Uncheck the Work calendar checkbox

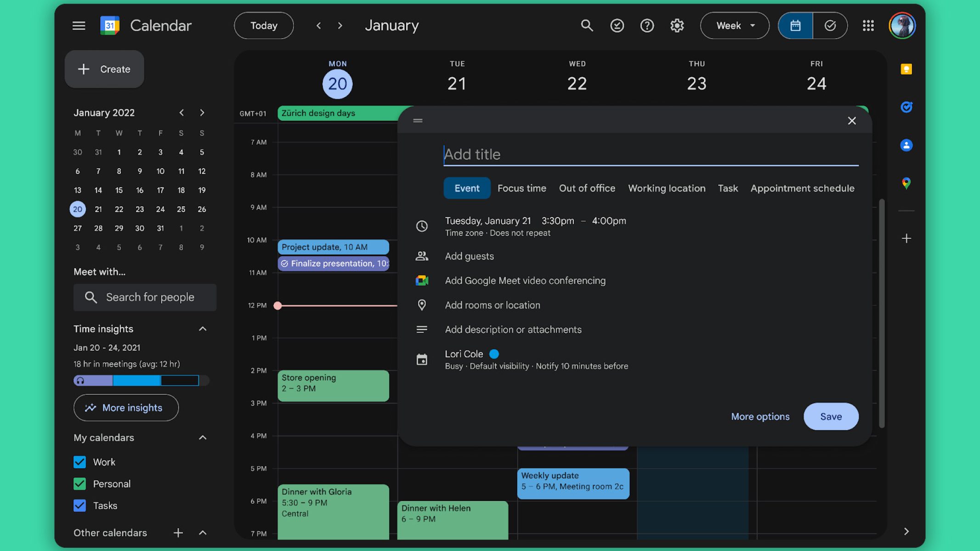[x=80, y=462]
